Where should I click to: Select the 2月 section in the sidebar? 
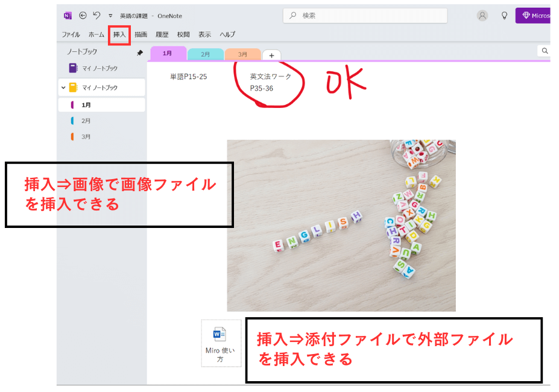(x=86, y=121)
